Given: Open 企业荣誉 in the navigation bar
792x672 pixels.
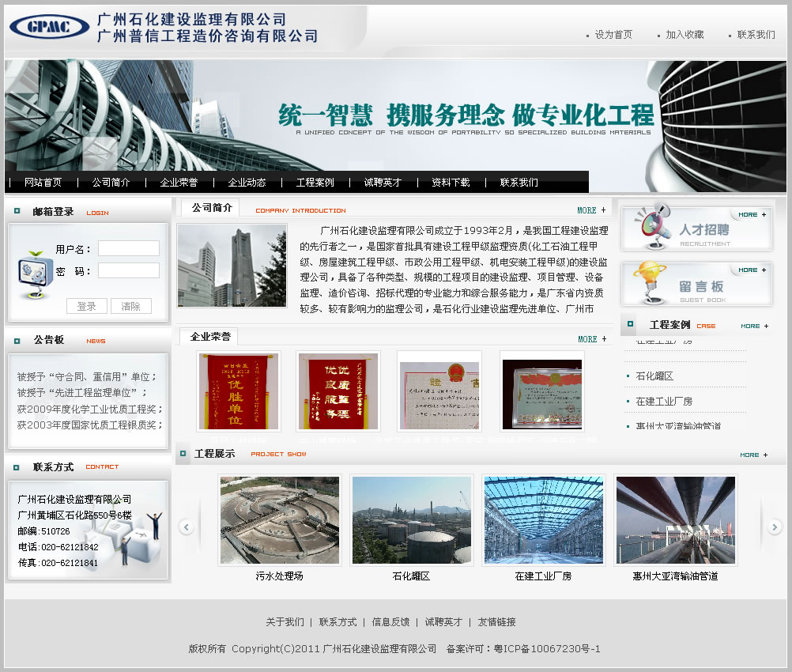Looking at the screenshot, I should 179,183.
